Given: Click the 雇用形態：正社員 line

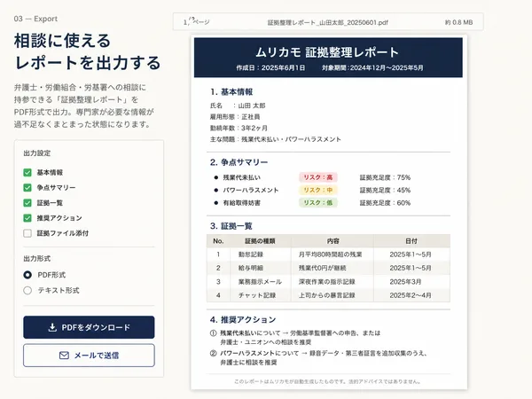Looking at the screenshot, I should point(235,117).
